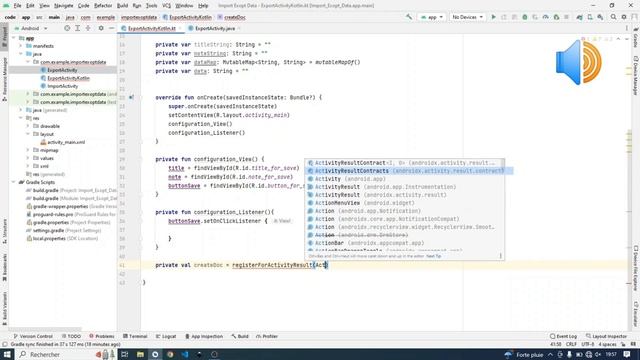This screenshot has height=360, width=640.
Task: Open the File menu
Action: 17,6
